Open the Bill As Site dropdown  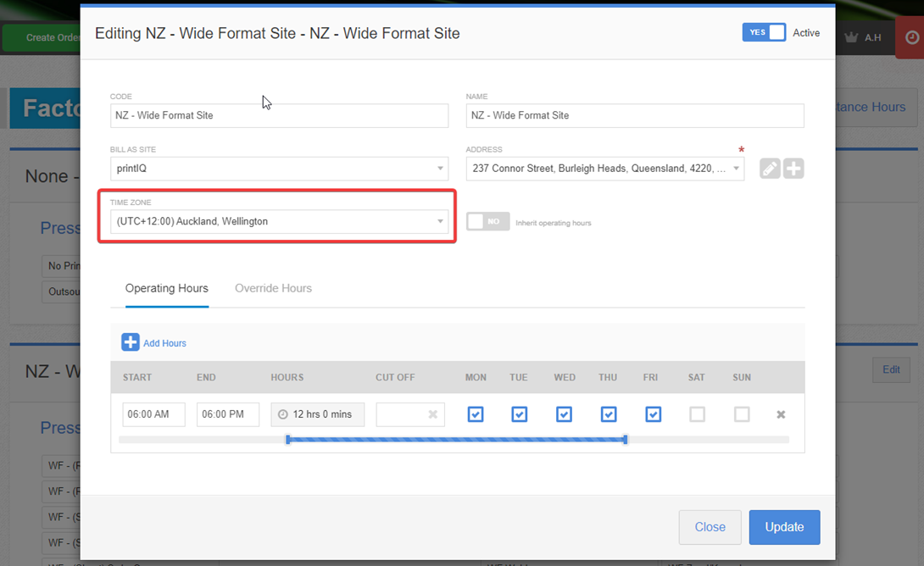[279, 169]
